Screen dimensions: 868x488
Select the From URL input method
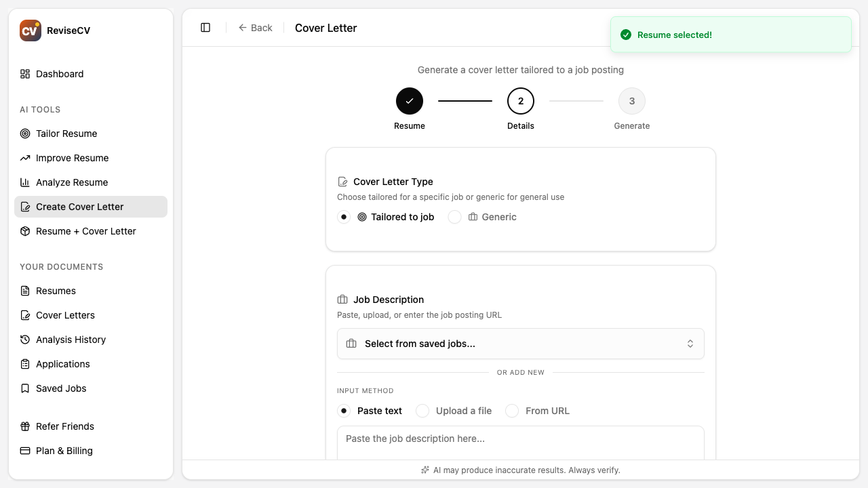[x=512, y=411]
